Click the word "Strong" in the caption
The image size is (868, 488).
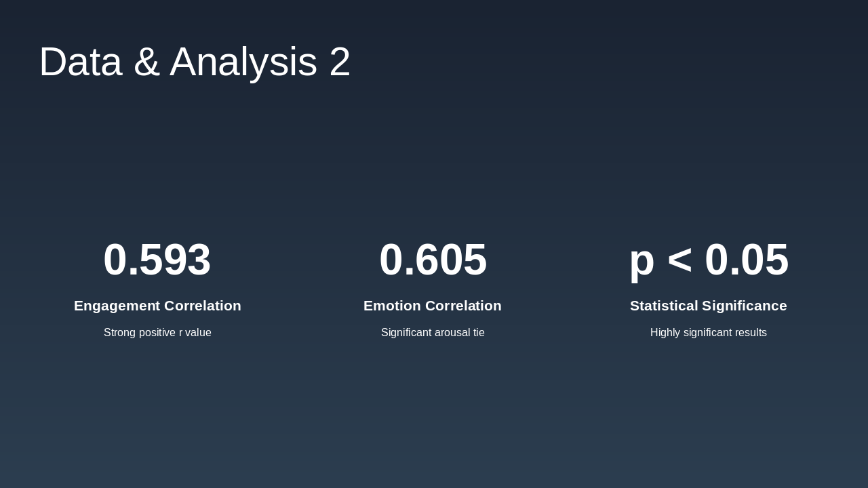[x=119, y=333]
